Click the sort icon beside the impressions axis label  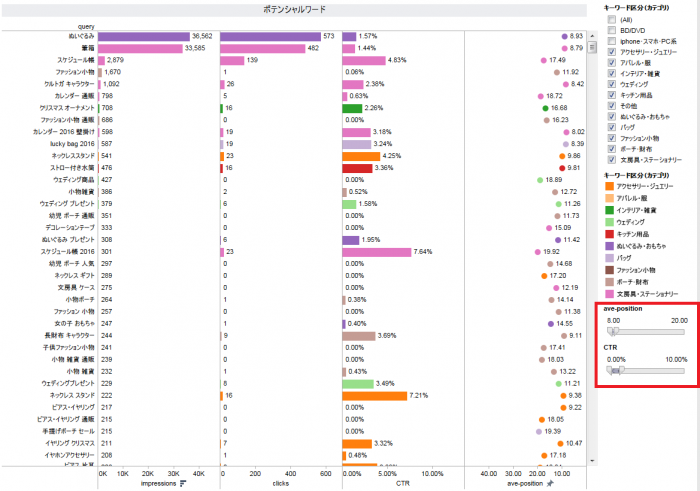[183, 483]
